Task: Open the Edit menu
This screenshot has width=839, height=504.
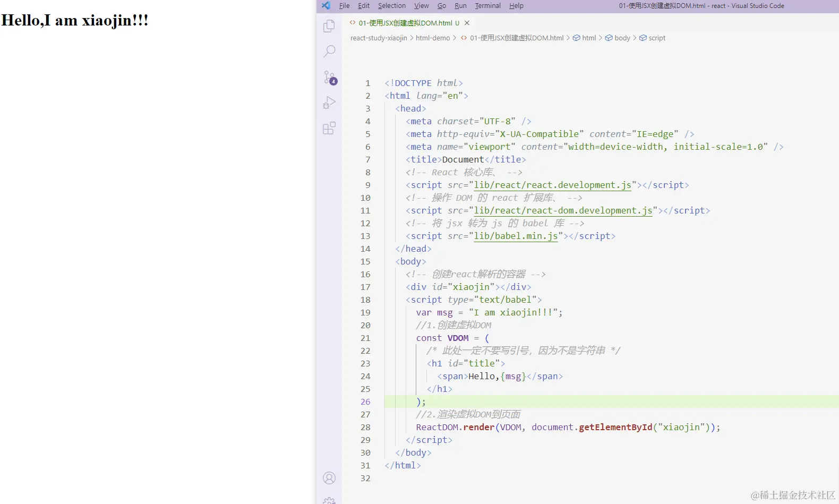Action: pos(364,6)
